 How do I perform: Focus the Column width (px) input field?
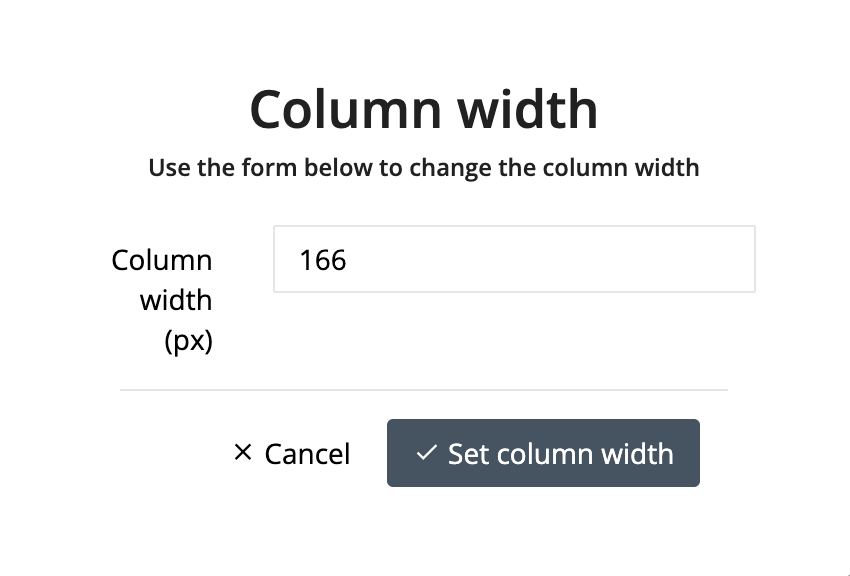coord(513,260)
